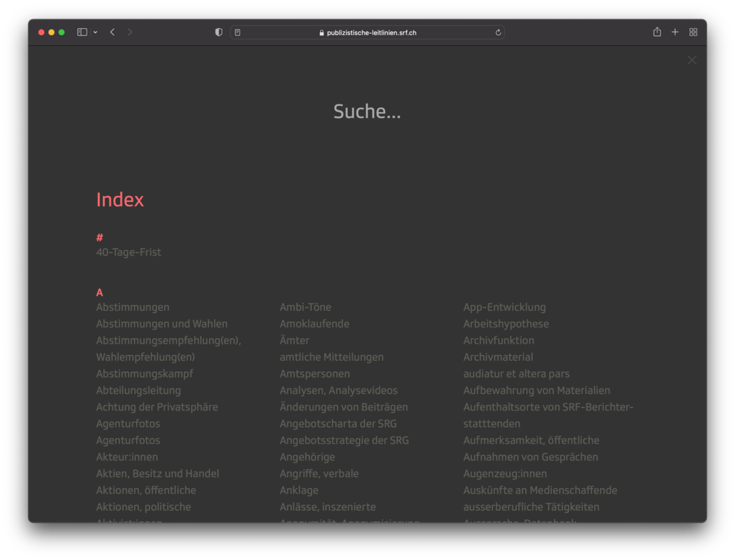This screenshot has width=735, height=560.
Task: Show tab overview grid
Action: 693,32
